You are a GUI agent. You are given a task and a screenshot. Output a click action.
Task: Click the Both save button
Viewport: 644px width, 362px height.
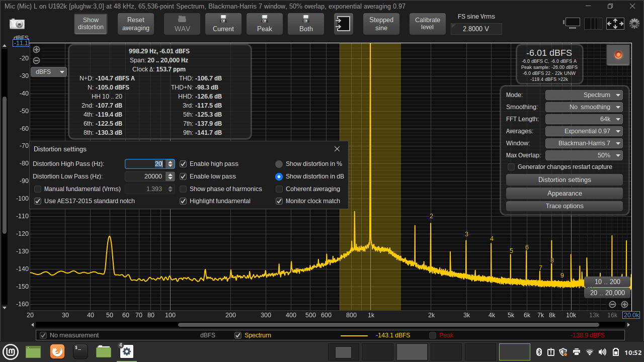coord(306,24)
